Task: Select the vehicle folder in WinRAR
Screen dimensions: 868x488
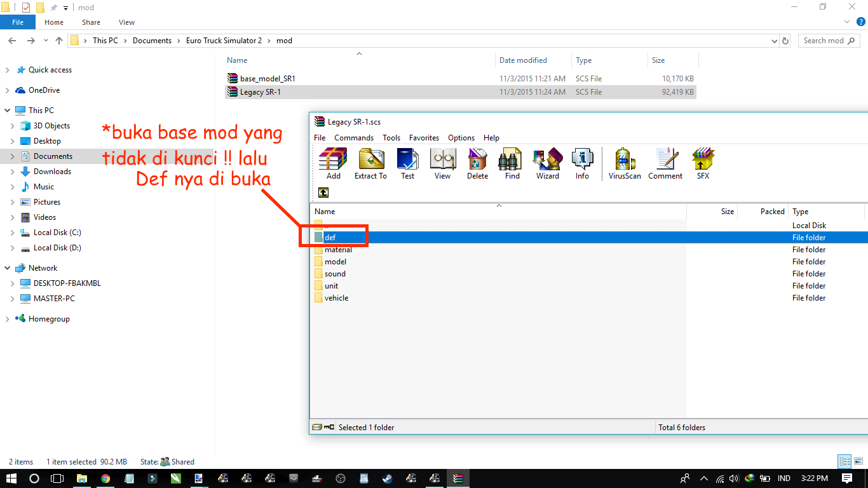Action: point(336,298)
